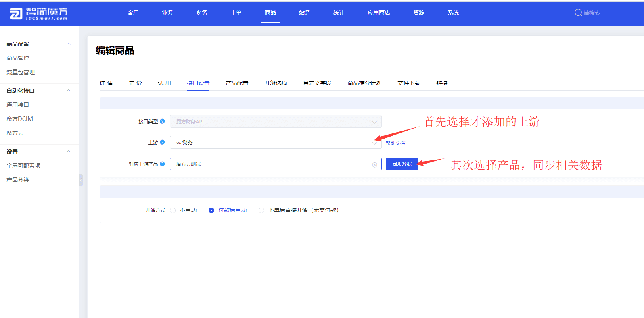
Task: Switch to the 自定义字段 tab
Action: (317, 83)
